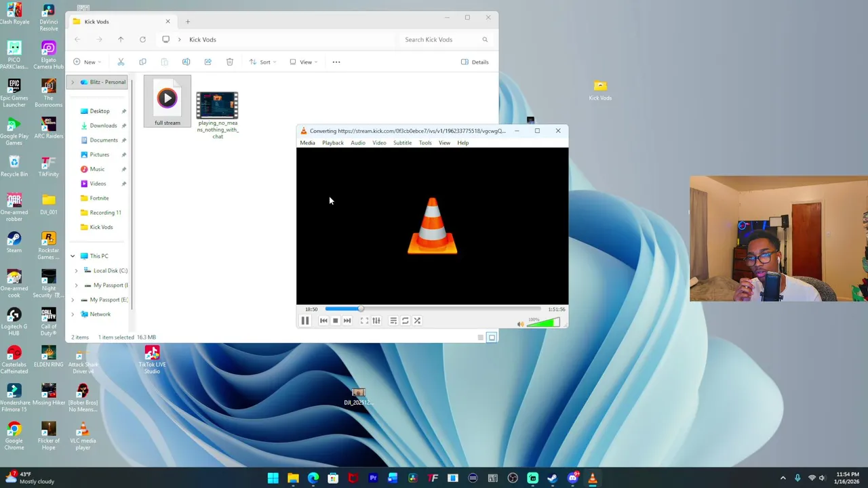The width and height of the screenshot is (868, 488).
Task: Click the VLC seek bar
Action: [433, 309]
